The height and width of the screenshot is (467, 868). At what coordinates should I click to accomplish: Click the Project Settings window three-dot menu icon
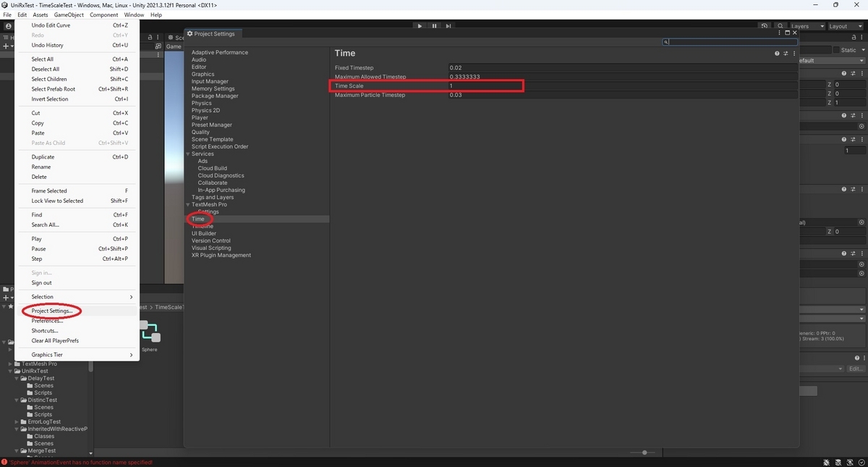click(778, 33)
